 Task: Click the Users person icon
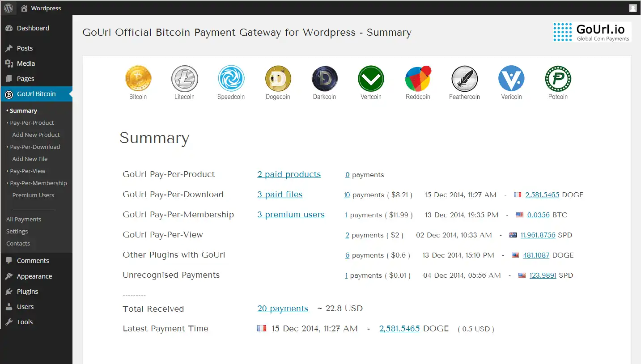pos(9,307)
